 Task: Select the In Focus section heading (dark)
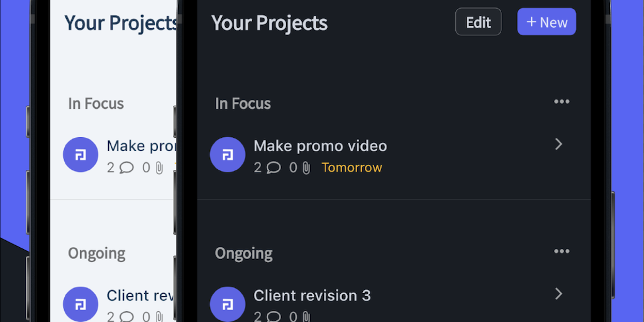243,104
